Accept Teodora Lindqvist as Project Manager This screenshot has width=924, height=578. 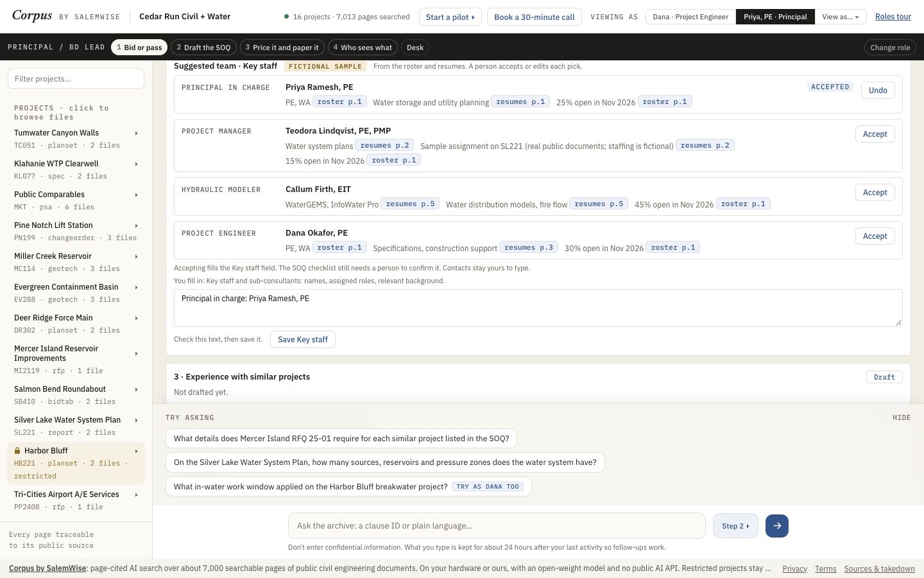click(x=875, y=134)
